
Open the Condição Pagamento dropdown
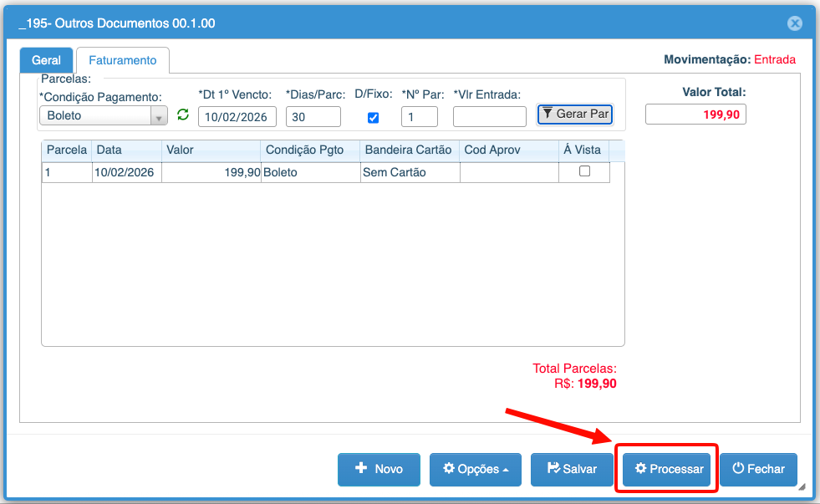pos(159,116)
